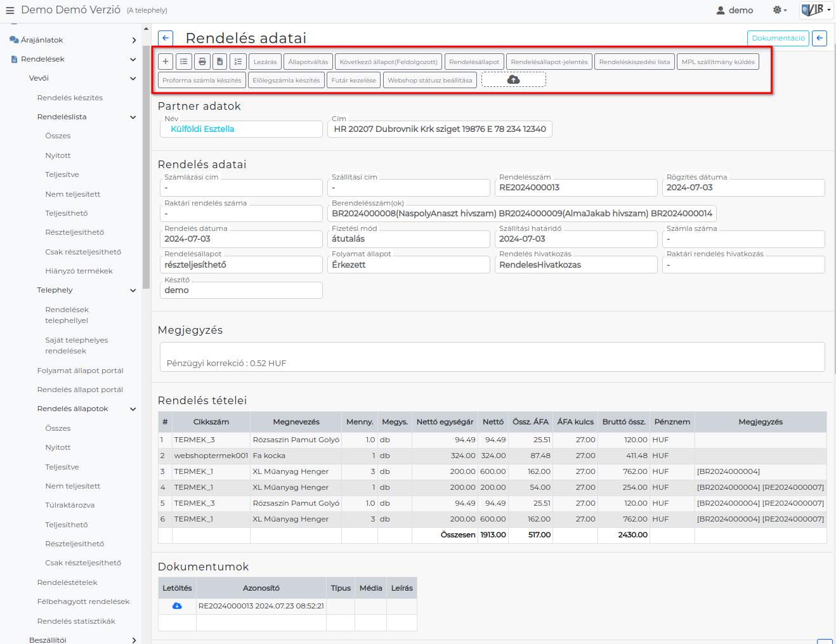Image resolution: width=836 pixels, height=644 pixels.
Task: Click the printer icon in the toolbar
Action: coord(202,62)
